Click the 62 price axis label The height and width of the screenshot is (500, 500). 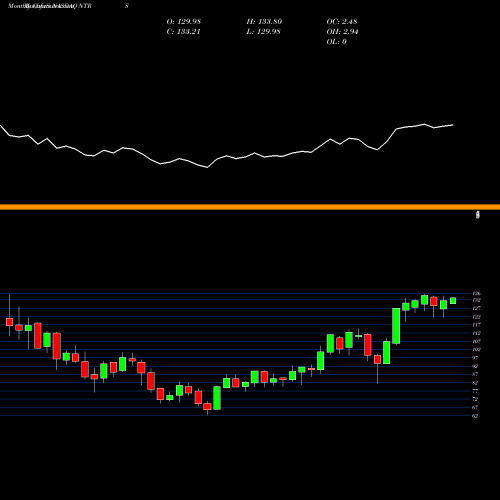[x=475, y=416]
